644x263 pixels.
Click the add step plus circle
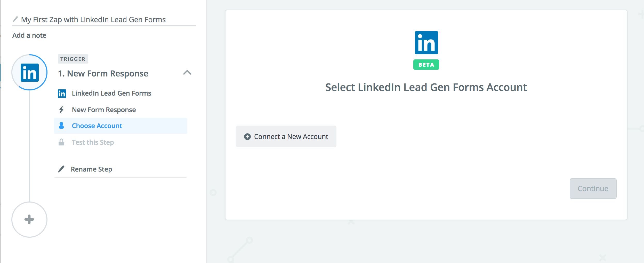tap(29, 219)
